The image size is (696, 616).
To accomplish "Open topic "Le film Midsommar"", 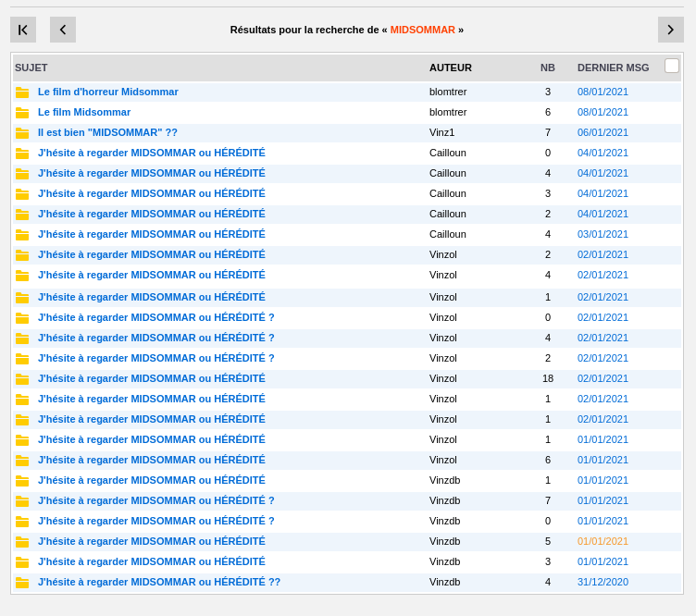I will [84, 112].
